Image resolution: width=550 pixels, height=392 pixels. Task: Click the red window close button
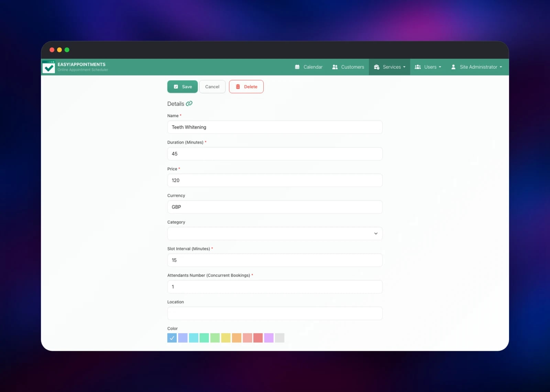(x=52, y=50)
